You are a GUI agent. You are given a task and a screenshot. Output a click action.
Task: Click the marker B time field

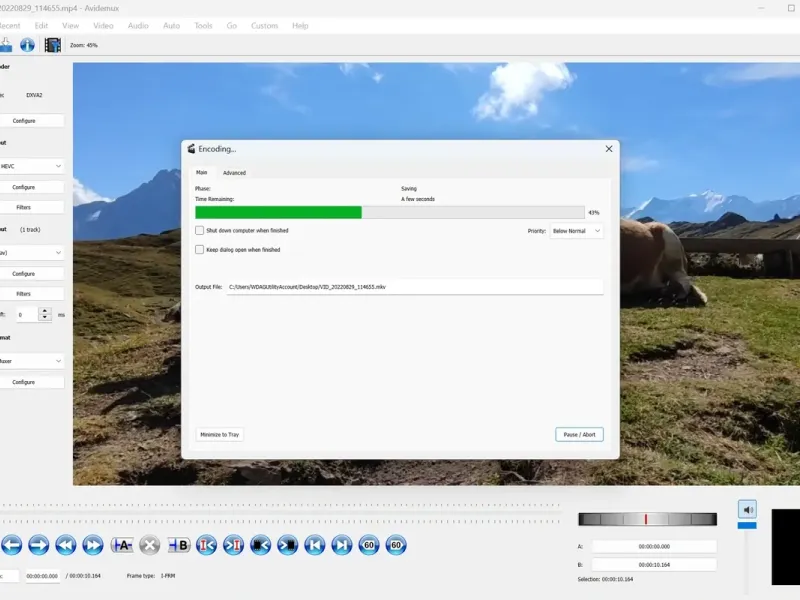[654, 565]
